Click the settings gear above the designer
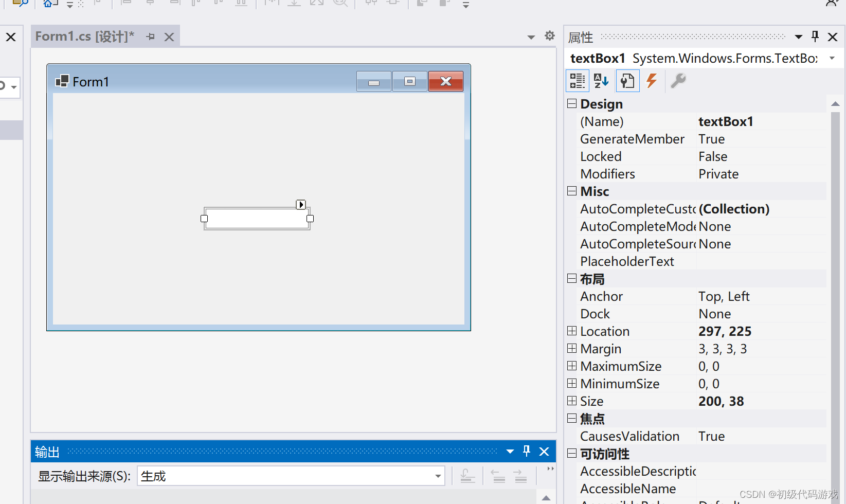The width and height of the screenshot is (846, 504). coord(550,35)
